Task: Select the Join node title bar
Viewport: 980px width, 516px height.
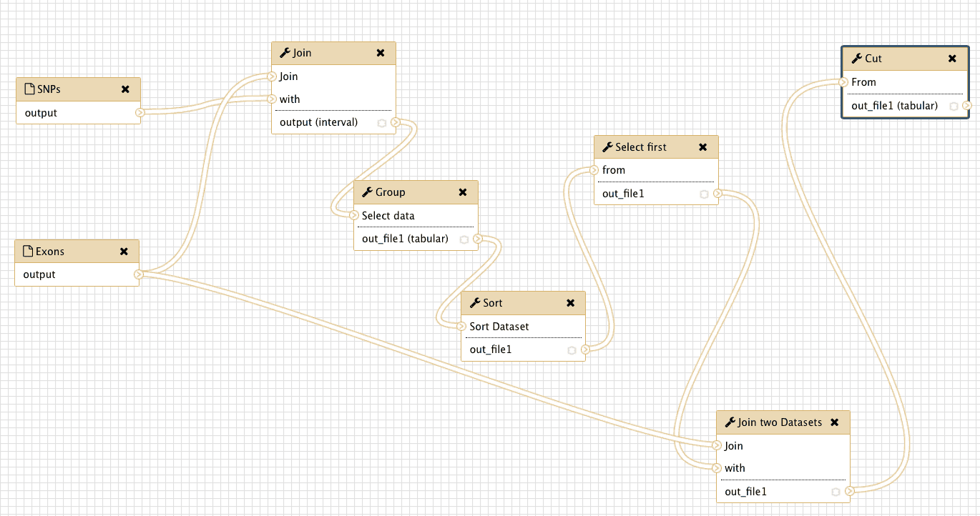Action: click(x=322, y=53)
